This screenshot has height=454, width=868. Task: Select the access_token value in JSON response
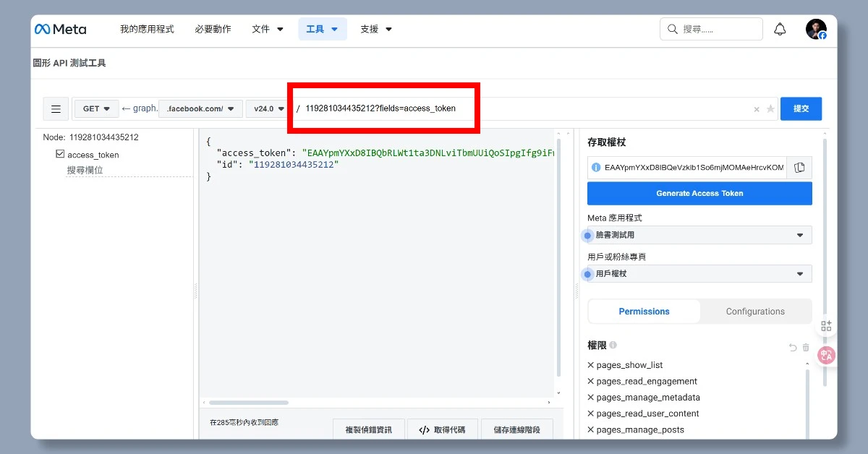(x=428, y=153)
